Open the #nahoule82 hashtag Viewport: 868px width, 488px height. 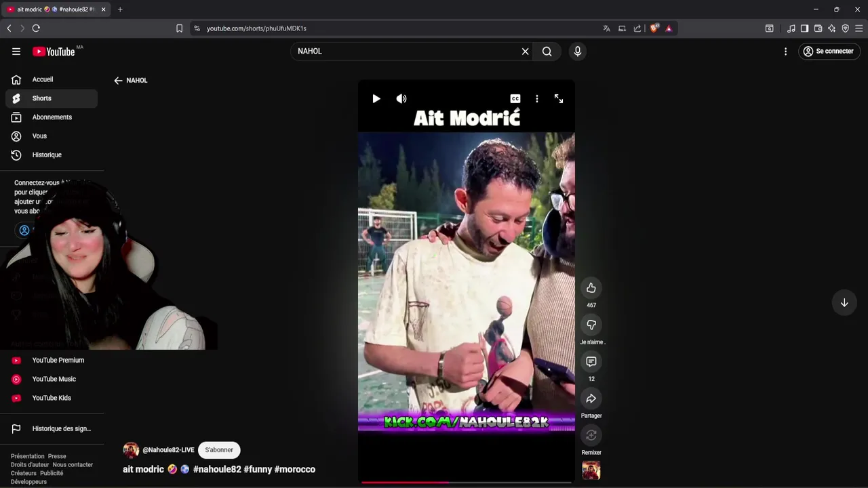[217, 469]
